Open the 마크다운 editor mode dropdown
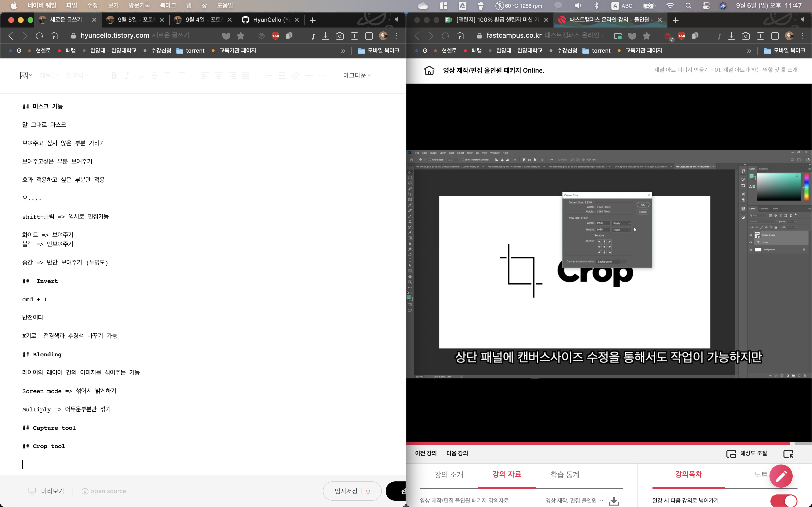This screenshot has width=812, height=507. point(356,75)
